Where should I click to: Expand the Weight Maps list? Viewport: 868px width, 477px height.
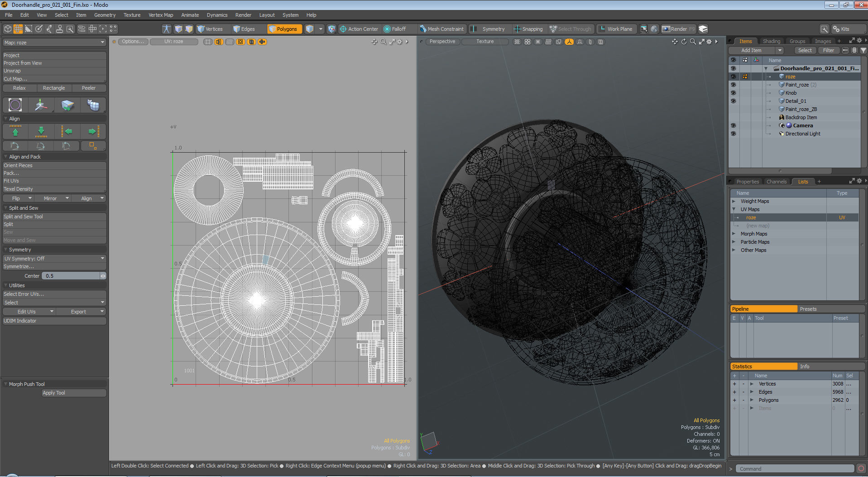click(x=734, y=201)
